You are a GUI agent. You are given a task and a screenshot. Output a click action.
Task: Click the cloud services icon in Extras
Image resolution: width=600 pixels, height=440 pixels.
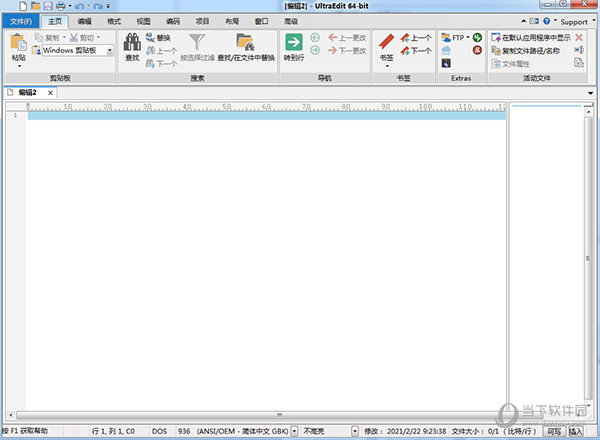point(446,50)
